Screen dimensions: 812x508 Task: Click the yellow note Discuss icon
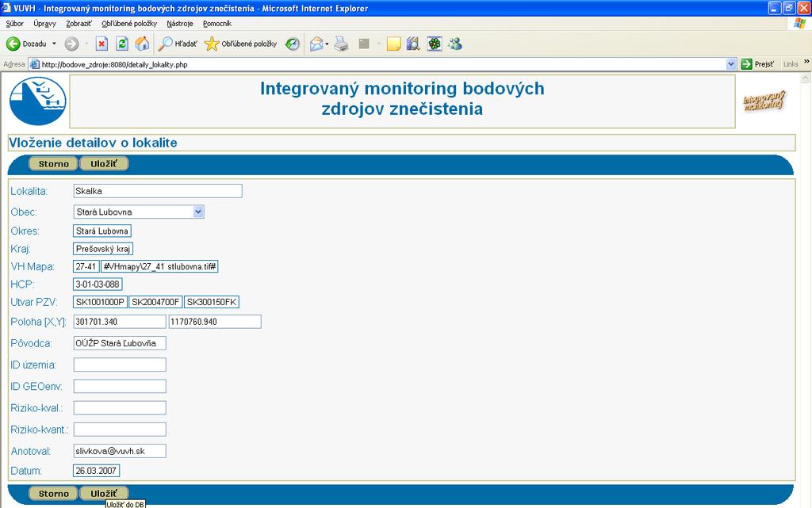[393, 44]
